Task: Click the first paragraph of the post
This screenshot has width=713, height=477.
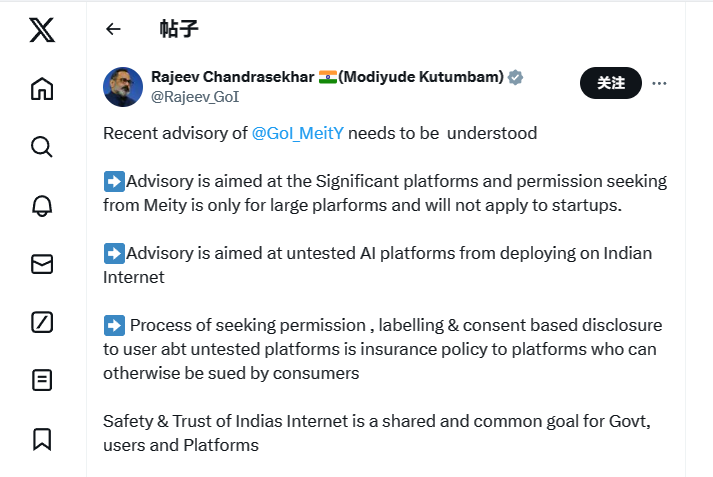Action: tap(320, 133)
